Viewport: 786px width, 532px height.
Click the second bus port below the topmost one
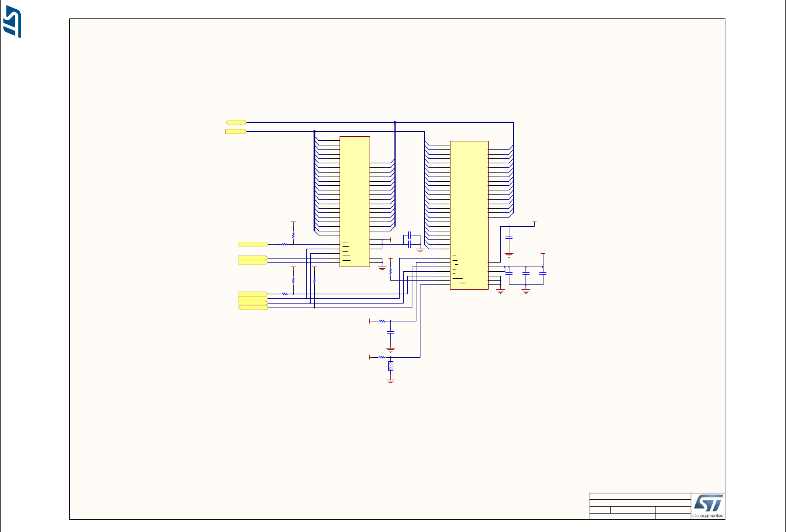coord(236,132)
